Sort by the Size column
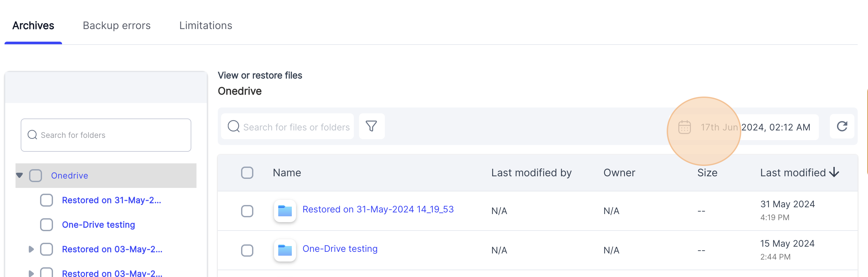Screen dimensions: 868x277 pyautogui.click(x=707, y=173)
